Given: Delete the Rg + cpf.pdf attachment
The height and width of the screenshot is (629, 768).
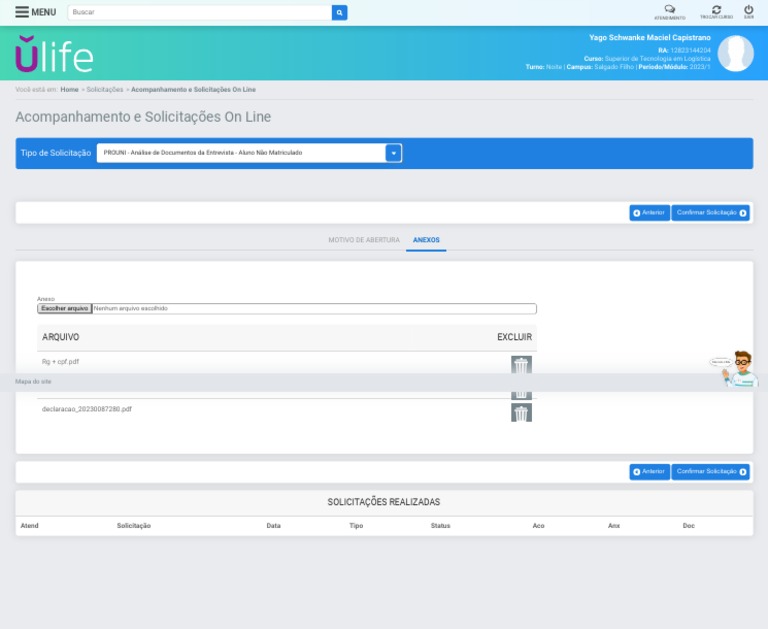Looking at the screenshot, I should tap(521, 365).
